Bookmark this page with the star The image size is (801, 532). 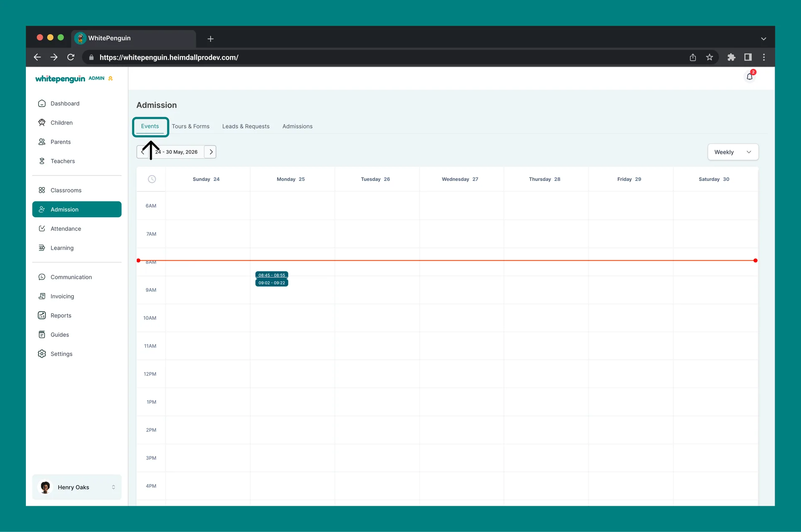709,57
